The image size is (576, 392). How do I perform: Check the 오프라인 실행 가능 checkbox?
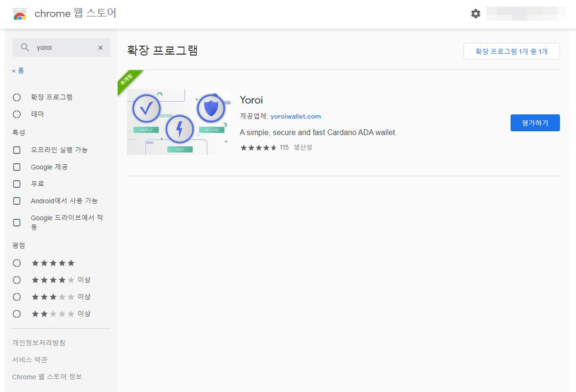[x=17, y=150]
